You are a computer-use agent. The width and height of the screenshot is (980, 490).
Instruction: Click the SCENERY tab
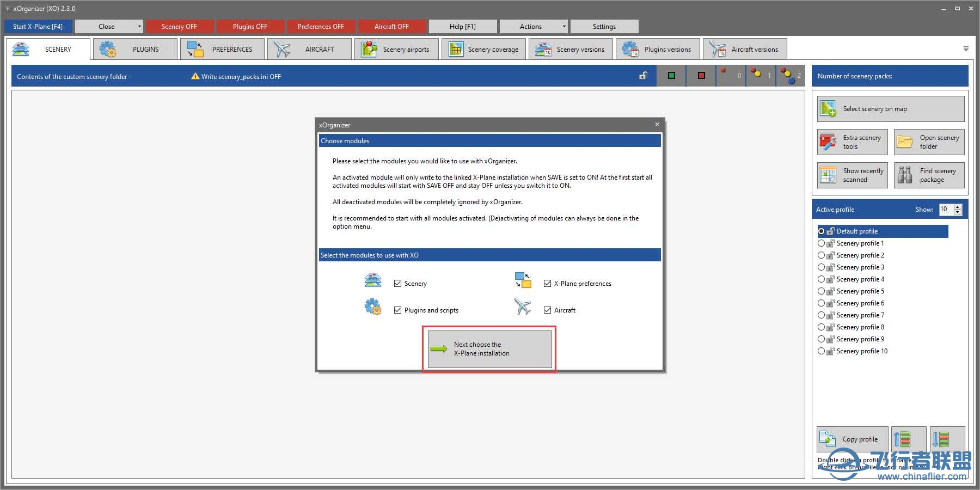point(48,49)
